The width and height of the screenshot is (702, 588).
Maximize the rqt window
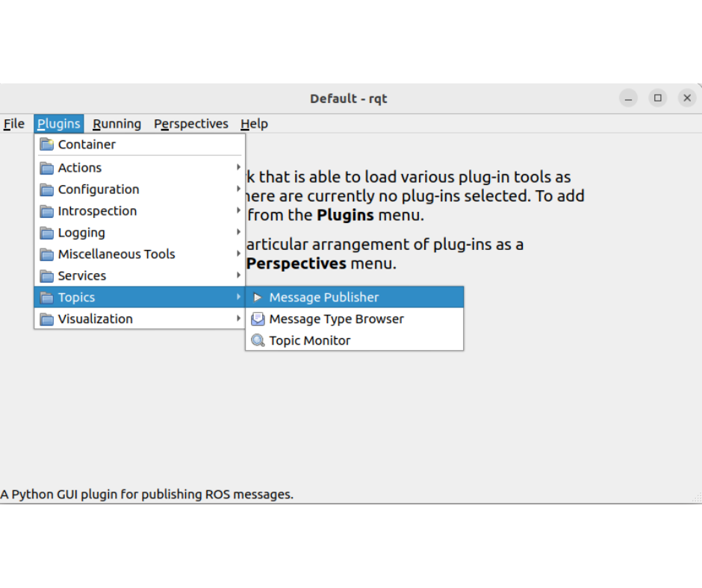[657, 98]
